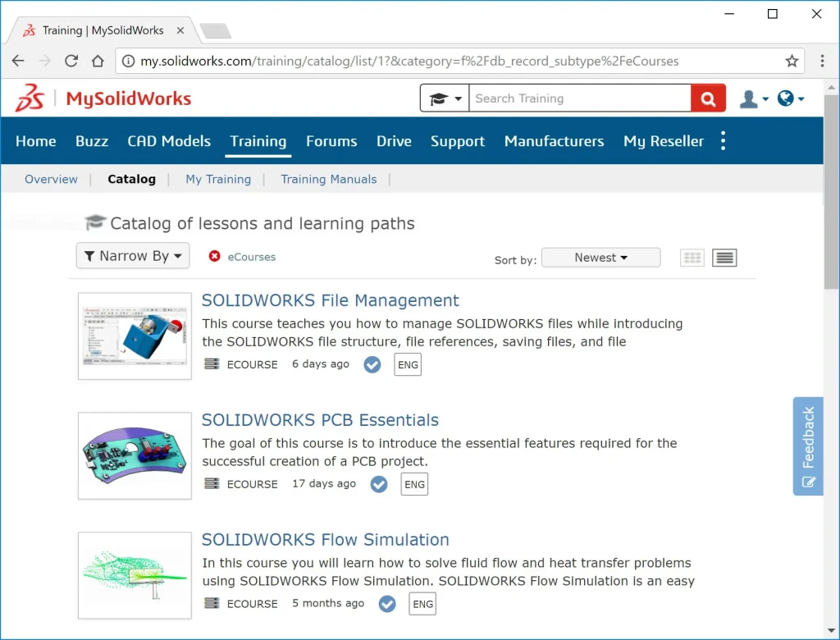
Task: Click the ECOURSE stack icon for File Management
Action: pos(212,364)
